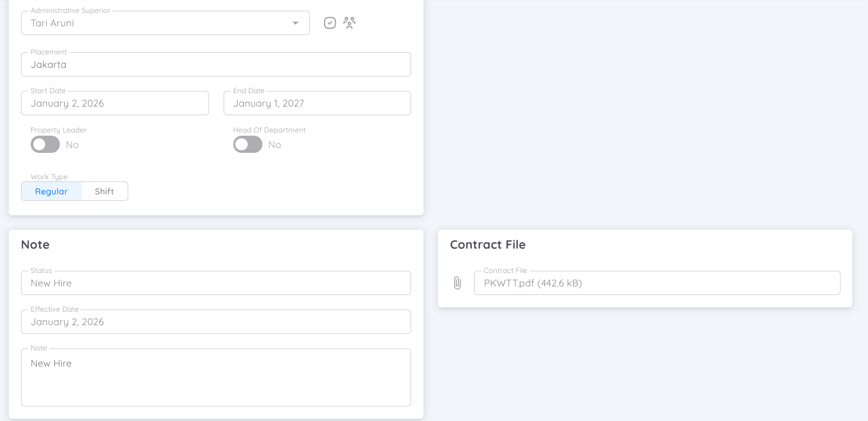Enable the Property Leader toggle
The image size is (868, 421).
[45, 144]
